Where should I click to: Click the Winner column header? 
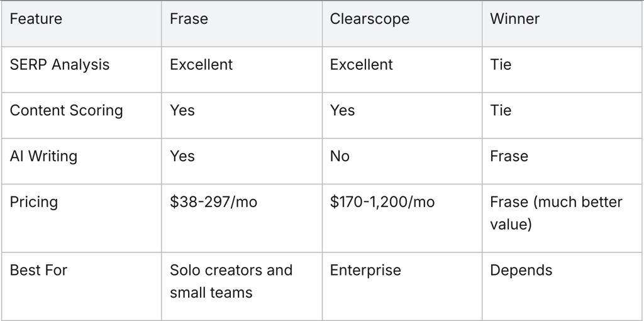coord(514,19)
